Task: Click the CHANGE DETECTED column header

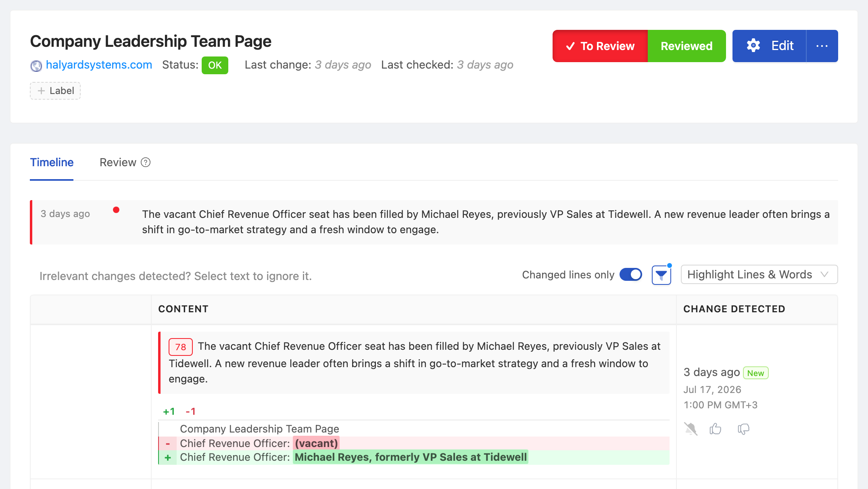Action: click(734, 309)
